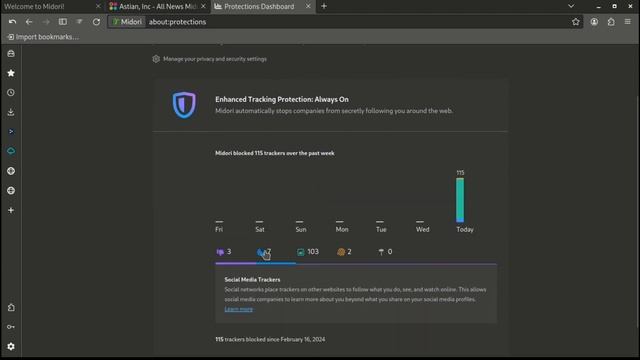The width and height of the screenshot is (640, 360).
Task: Select the fingerprinters tab showing 2
Action: [x=344, y=252]
